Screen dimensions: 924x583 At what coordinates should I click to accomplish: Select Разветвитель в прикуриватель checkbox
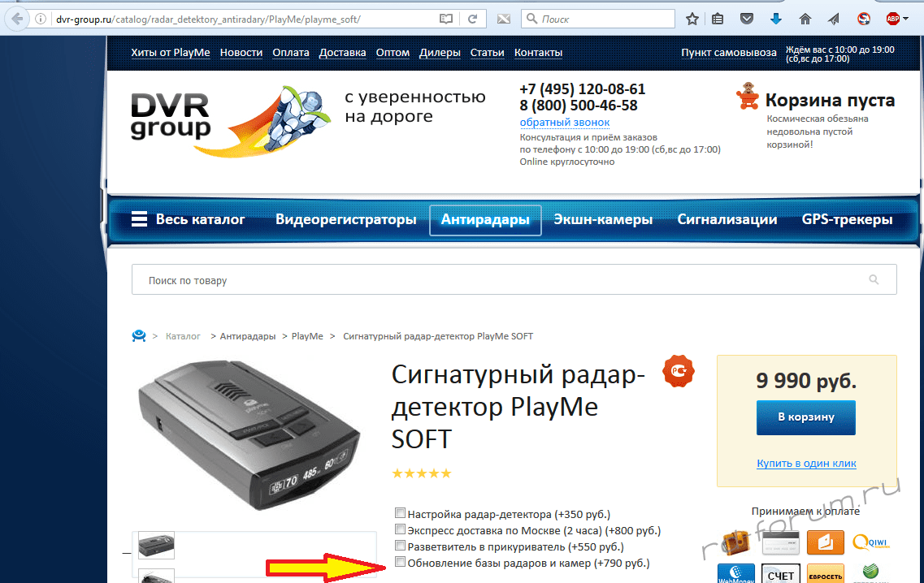click(400, 546)
